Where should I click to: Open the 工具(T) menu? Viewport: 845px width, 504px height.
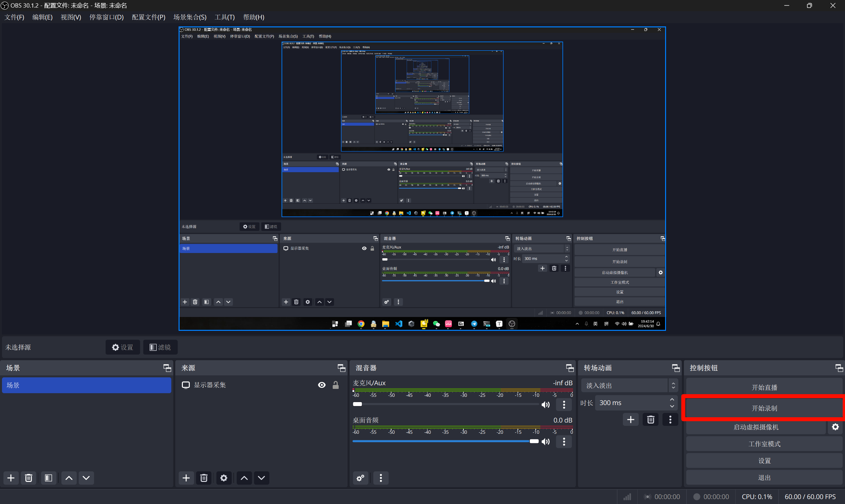point(224,17)
